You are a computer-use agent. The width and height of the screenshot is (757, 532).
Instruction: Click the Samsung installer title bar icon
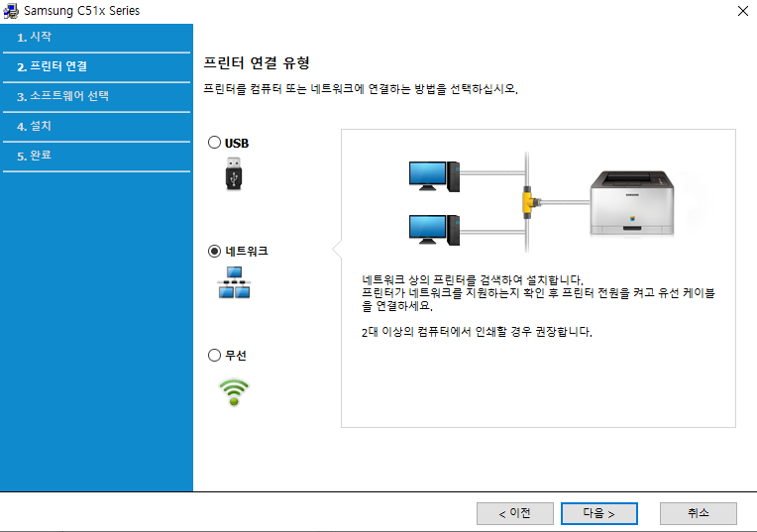pyautogui.click(x=11, y=11)
